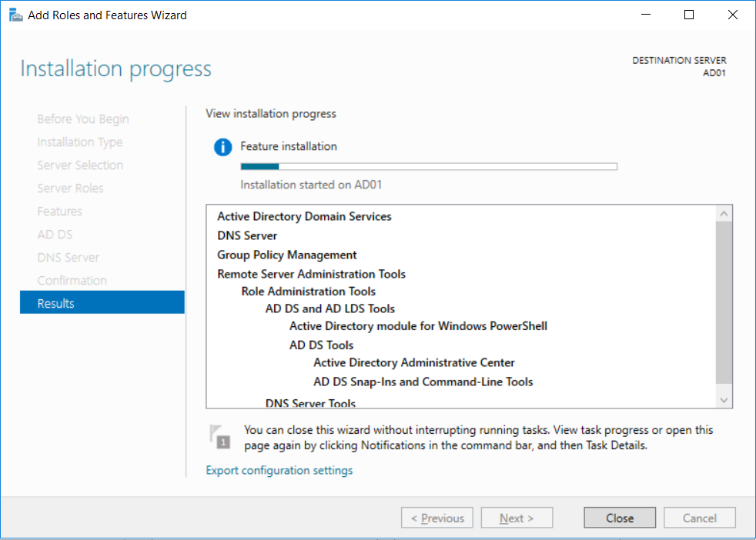Click the Feature installation label
This screenshot has width=756, height=540.
click(289, 146)
